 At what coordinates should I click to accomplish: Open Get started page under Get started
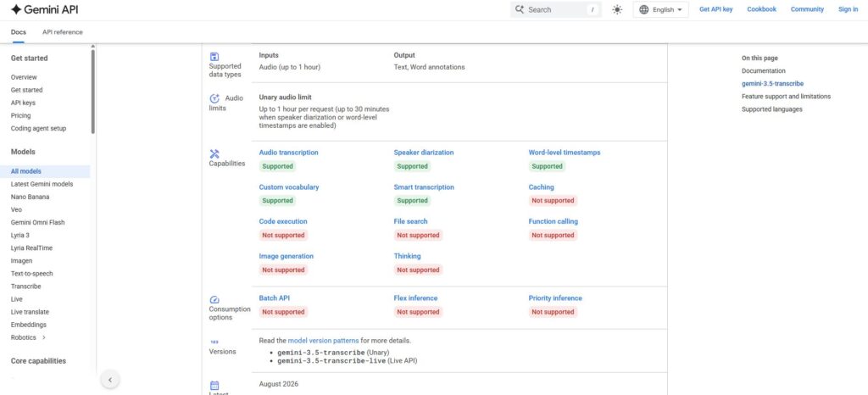coord(26,90)
